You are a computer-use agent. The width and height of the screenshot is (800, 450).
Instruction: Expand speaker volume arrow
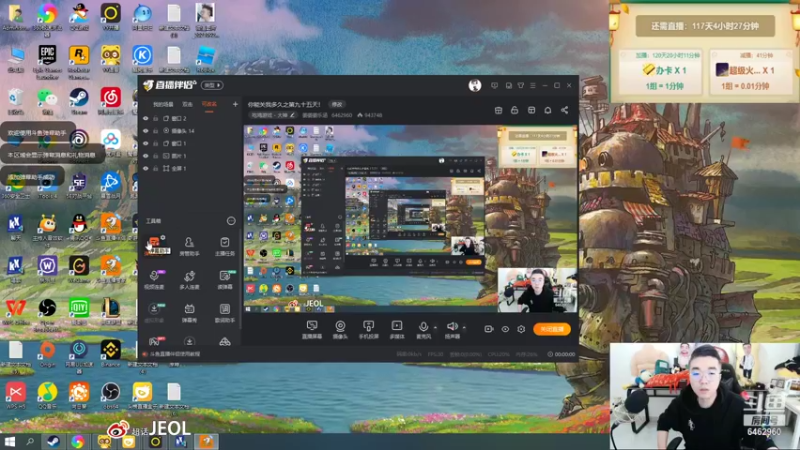(464, 327)
